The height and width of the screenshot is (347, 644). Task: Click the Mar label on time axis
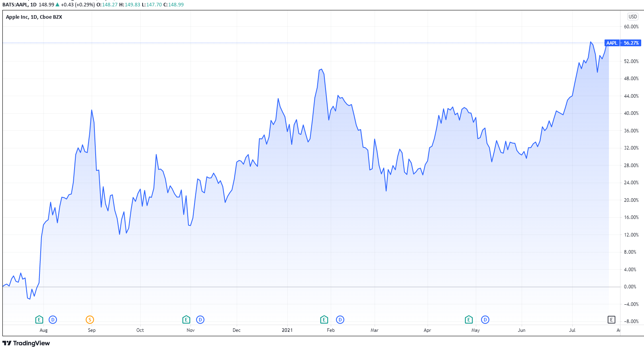(x=375, y=330)
